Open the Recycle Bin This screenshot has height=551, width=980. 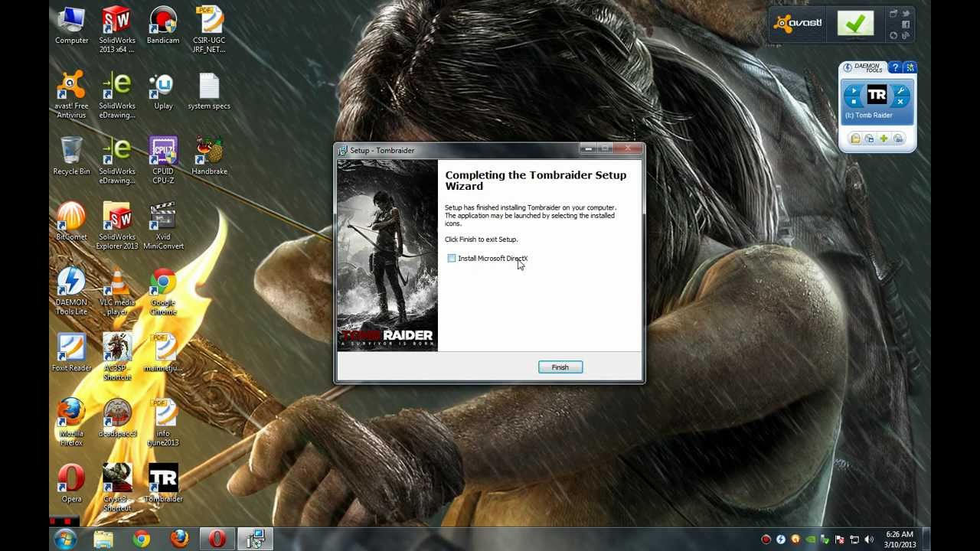point(71,156)
